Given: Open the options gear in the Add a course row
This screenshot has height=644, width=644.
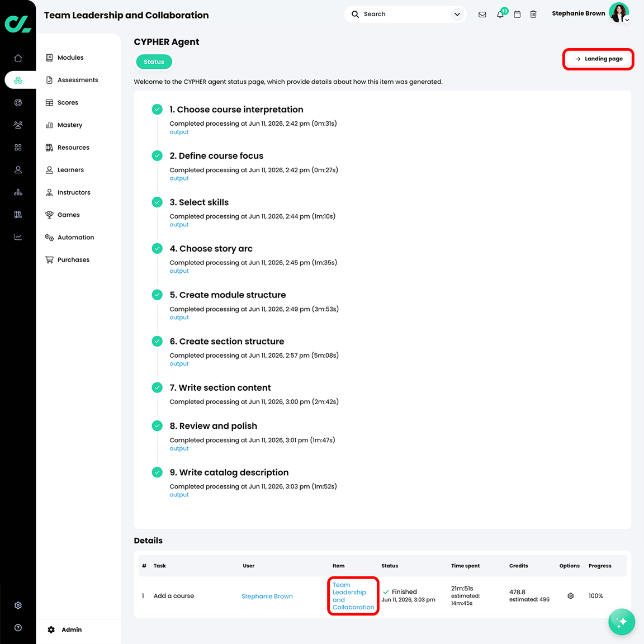Looking at the screenshot, I should click(570, 596).
